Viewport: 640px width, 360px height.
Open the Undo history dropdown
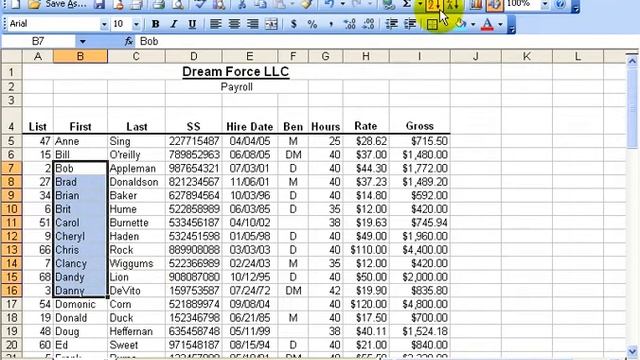point(342,4)
